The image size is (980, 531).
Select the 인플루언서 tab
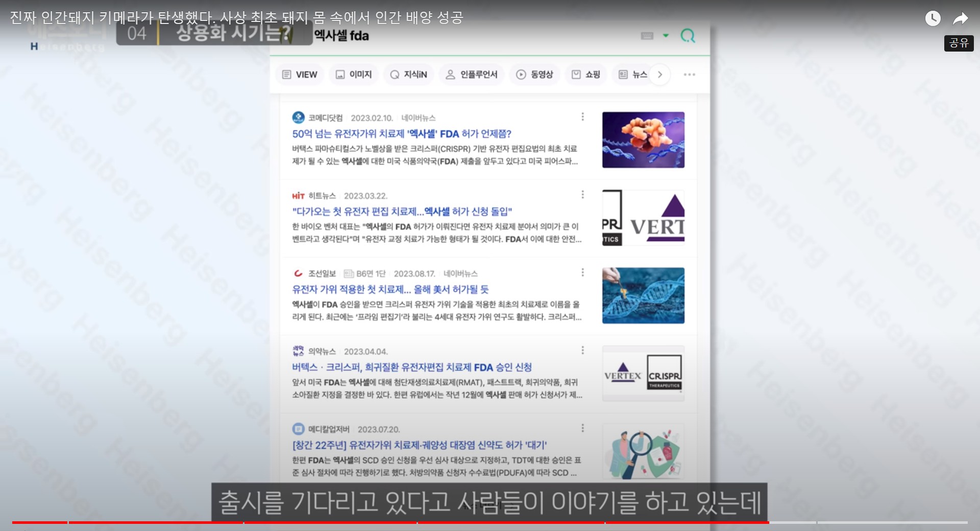pyautogui.click(x=472, y=75)
